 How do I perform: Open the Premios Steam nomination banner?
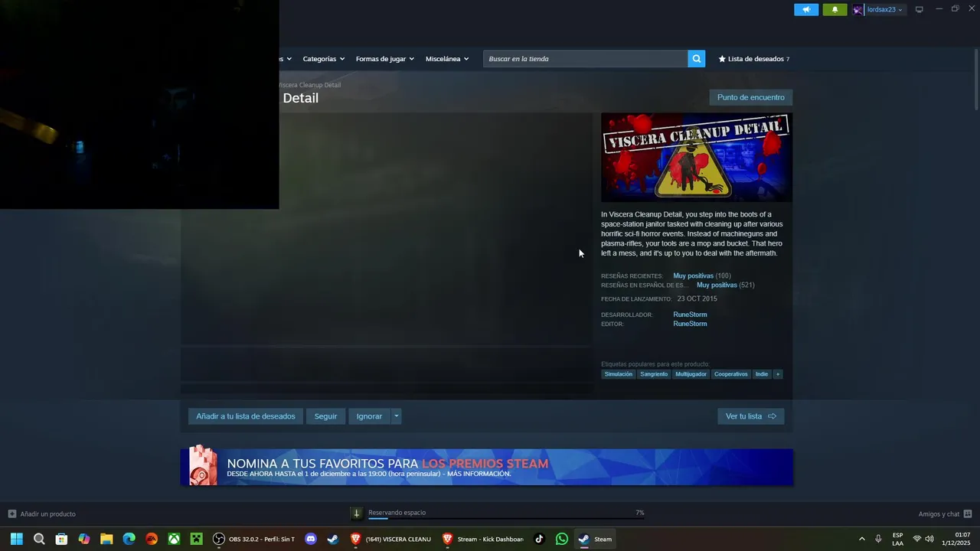487,467
